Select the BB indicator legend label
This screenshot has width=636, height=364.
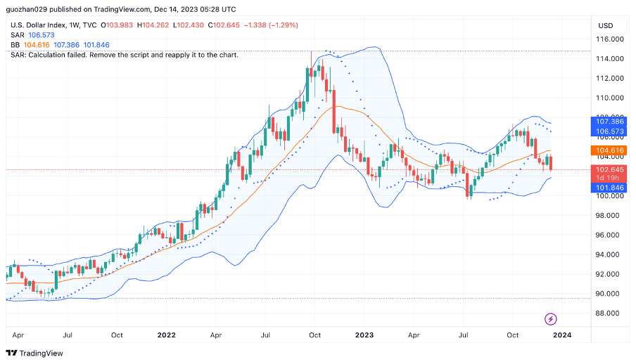pyautogui.click(x=15, y=45)
